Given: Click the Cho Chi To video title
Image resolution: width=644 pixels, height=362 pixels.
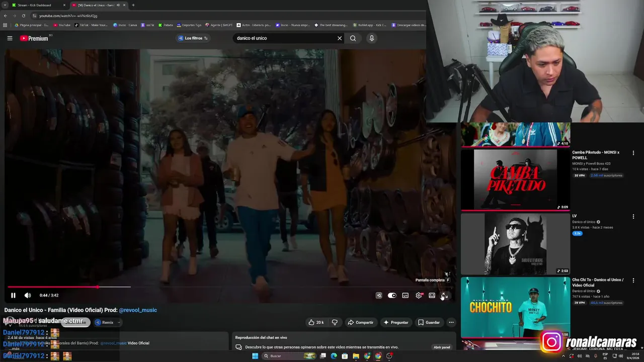Looking at the screenshot, I should coord(598,283).
